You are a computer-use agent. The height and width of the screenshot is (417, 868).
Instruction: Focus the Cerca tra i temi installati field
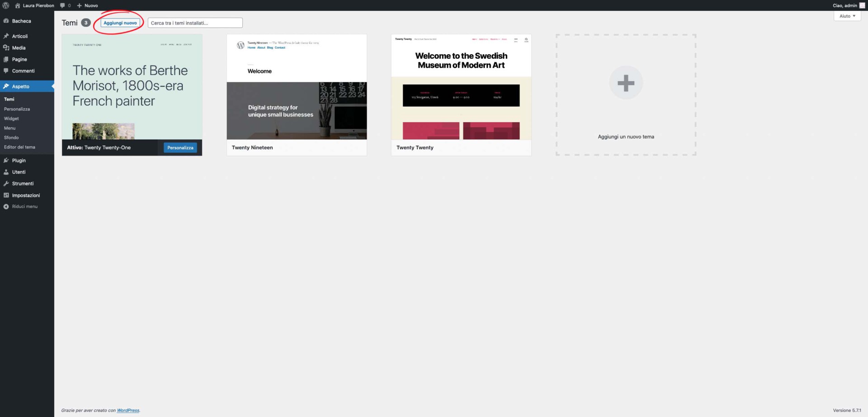point(195,23)
